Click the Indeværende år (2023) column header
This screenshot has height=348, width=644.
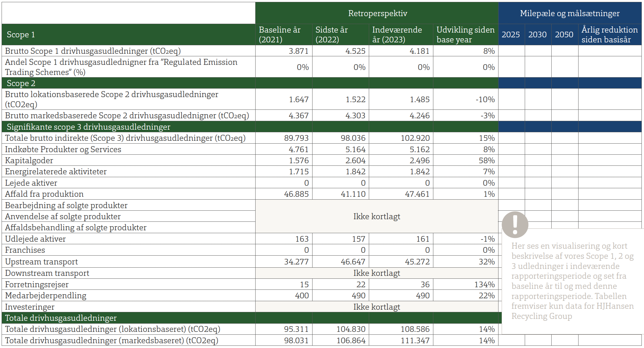coord(397,34)
